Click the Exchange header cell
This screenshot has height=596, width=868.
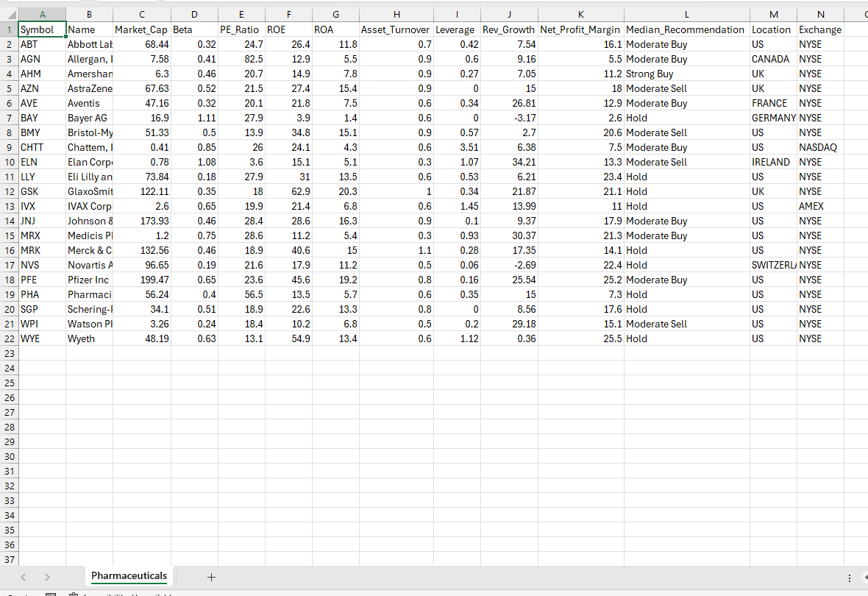820,29
